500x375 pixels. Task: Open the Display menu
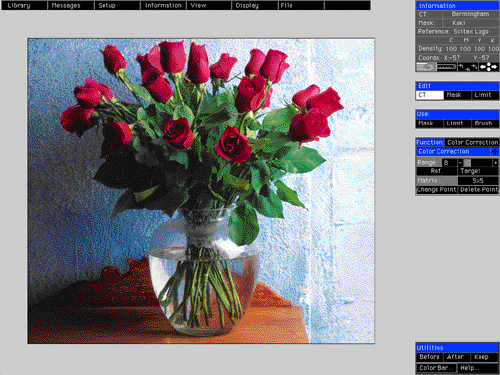[255, 5]
